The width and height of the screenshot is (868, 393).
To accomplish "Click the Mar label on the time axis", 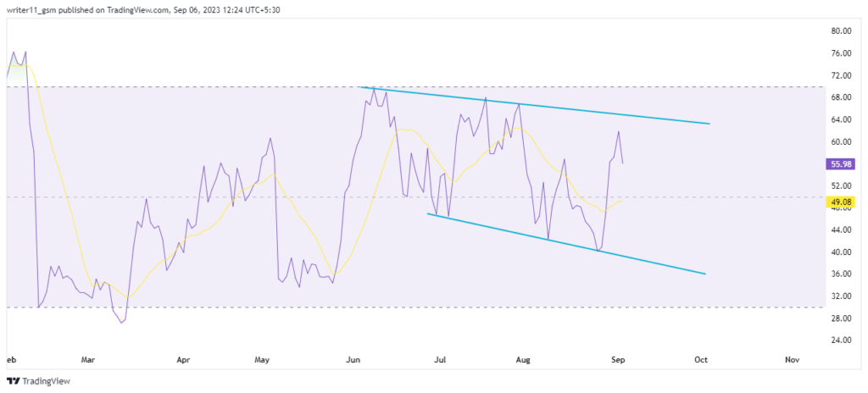I will 88,360.
